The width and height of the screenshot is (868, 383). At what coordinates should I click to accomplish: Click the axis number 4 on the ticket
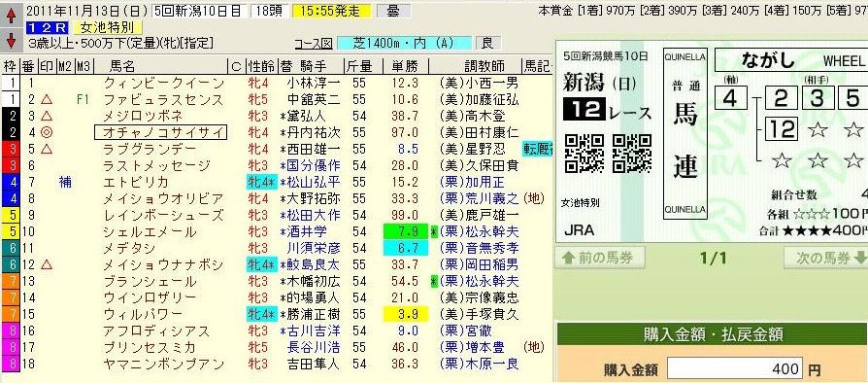(730, 98)
